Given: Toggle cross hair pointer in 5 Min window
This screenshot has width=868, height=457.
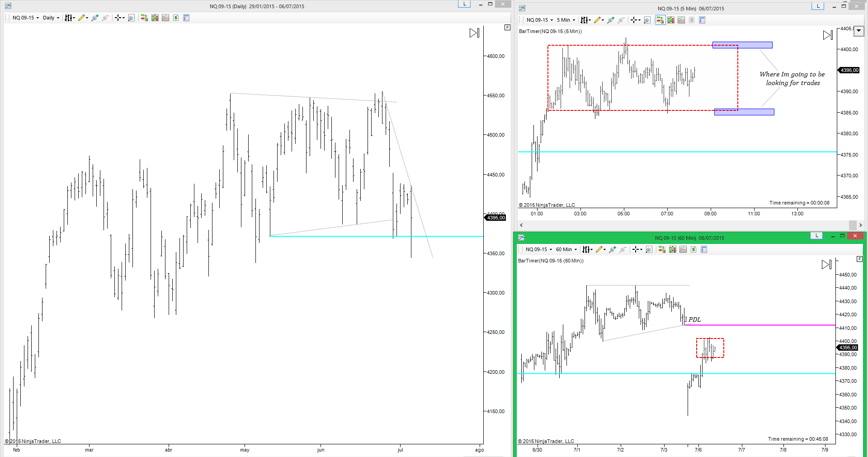Looking at the screenshot, I should (635, 20).
